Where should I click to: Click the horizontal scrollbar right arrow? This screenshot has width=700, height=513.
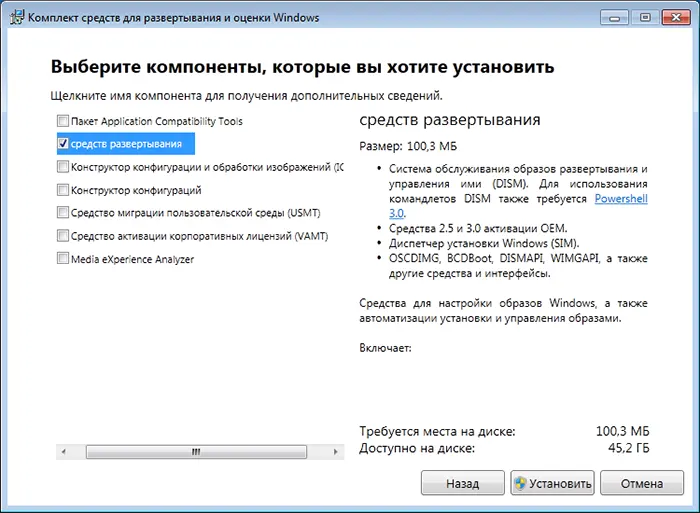336,452
